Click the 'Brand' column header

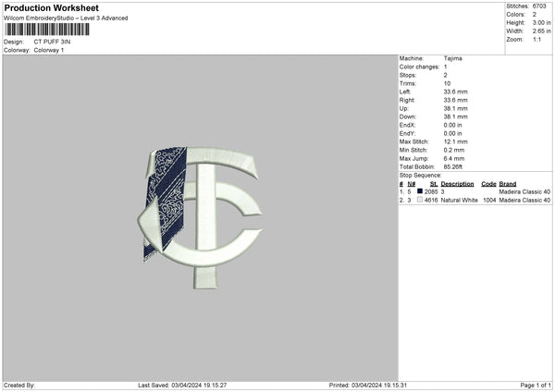508,184
